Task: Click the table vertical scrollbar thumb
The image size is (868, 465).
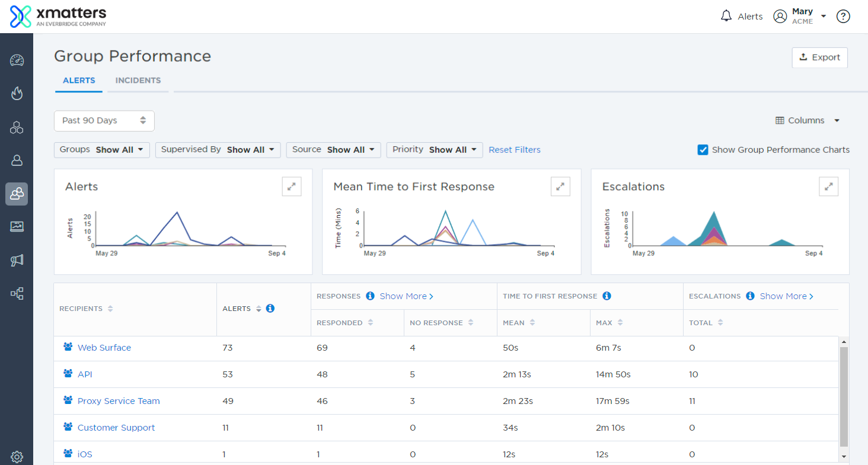Action: click(844, 397)
